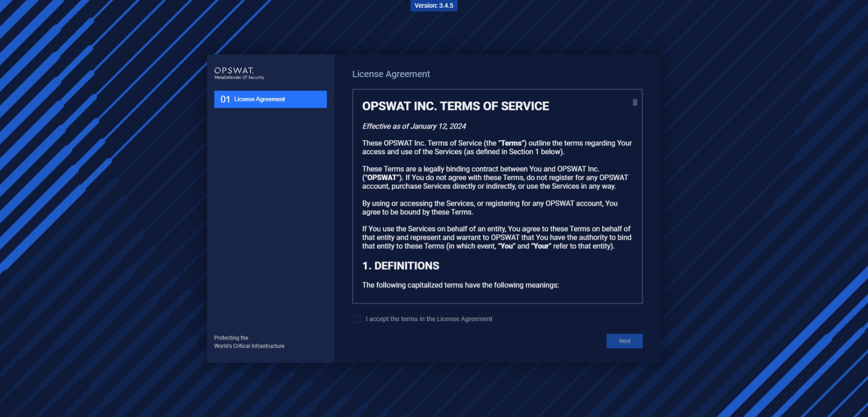
Task: Click the Next button
Action: [624, 341]
